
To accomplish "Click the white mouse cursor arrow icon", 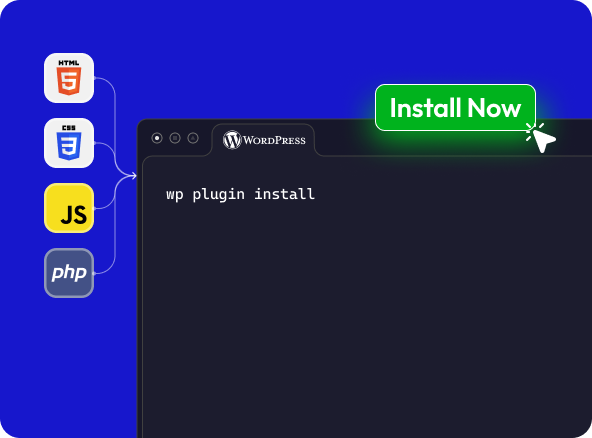I will [543, 140].
